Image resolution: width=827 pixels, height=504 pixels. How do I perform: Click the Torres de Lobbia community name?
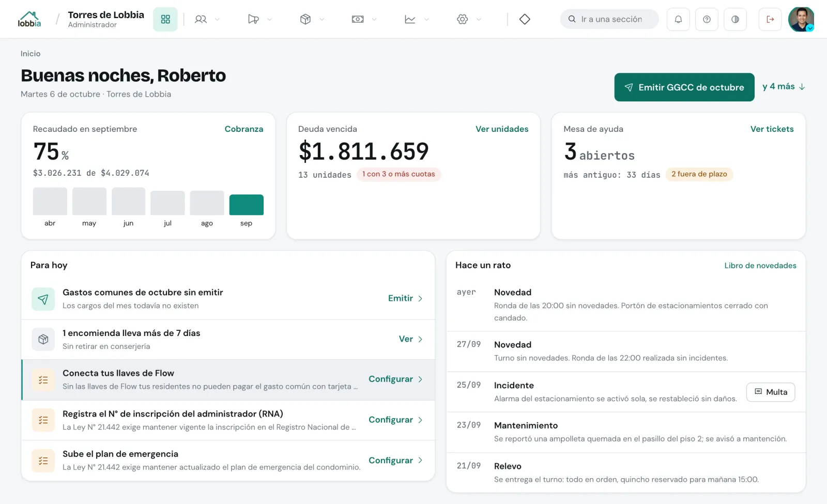pyautogui.click(x=106, y=15)
